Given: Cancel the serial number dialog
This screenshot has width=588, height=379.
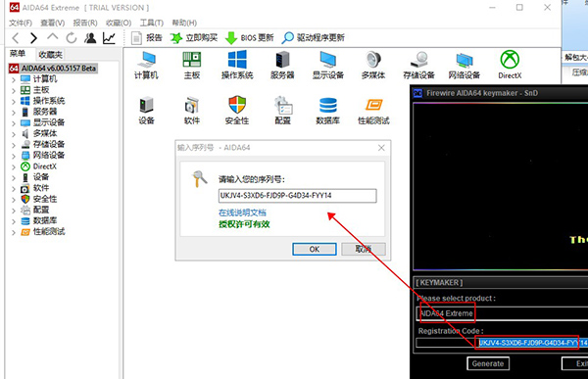Looking at the screenshot, I should (363, 249).
